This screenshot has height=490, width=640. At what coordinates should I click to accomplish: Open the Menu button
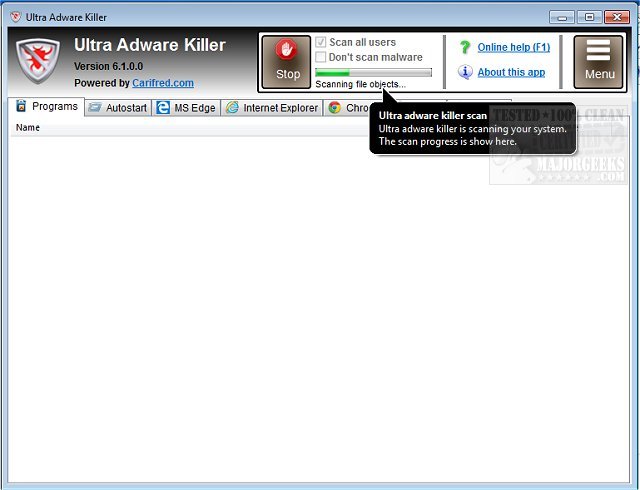point(598,62)
